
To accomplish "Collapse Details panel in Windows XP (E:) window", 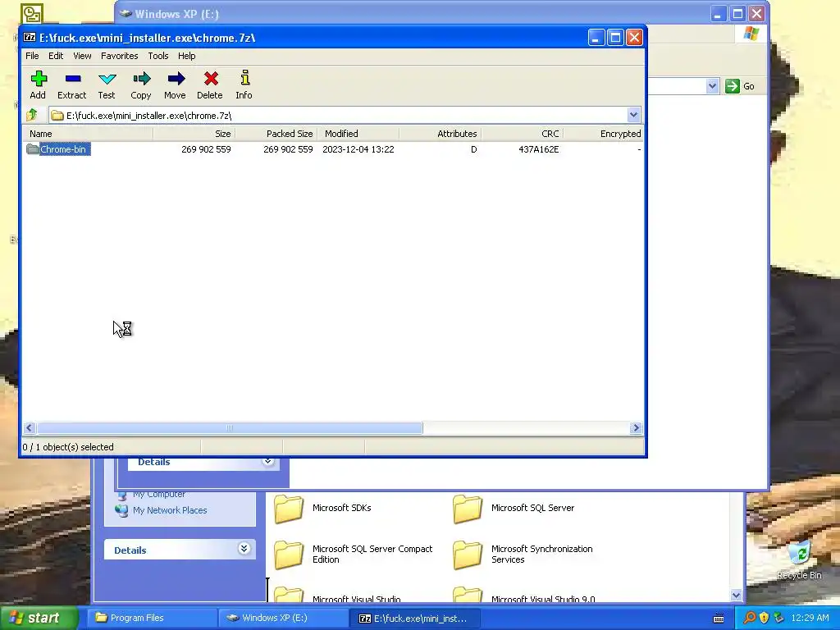I will tap(268, 461).
